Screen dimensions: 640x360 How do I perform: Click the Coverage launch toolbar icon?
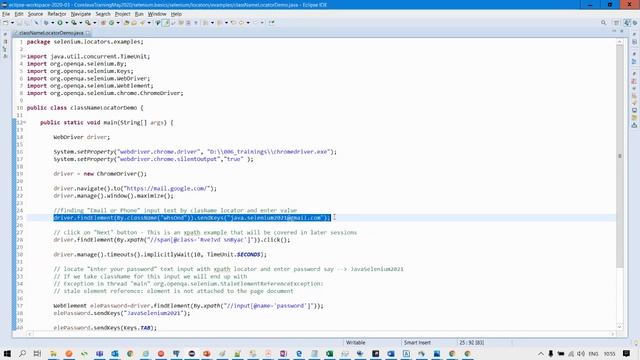click(74, 22)
